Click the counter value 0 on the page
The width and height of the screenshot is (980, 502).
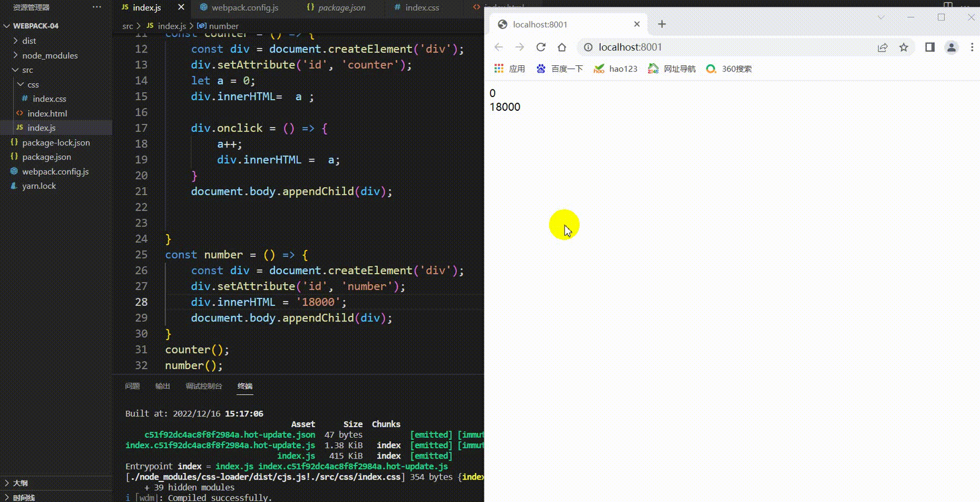[x=493, y=93]
